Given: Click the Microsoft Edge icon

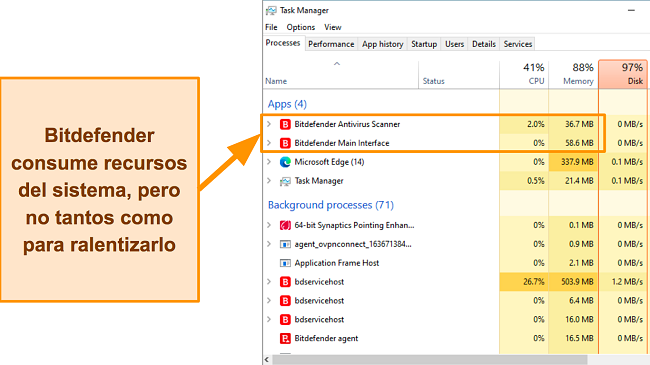Looking at the screenshot, I should [x=285, y=162].
